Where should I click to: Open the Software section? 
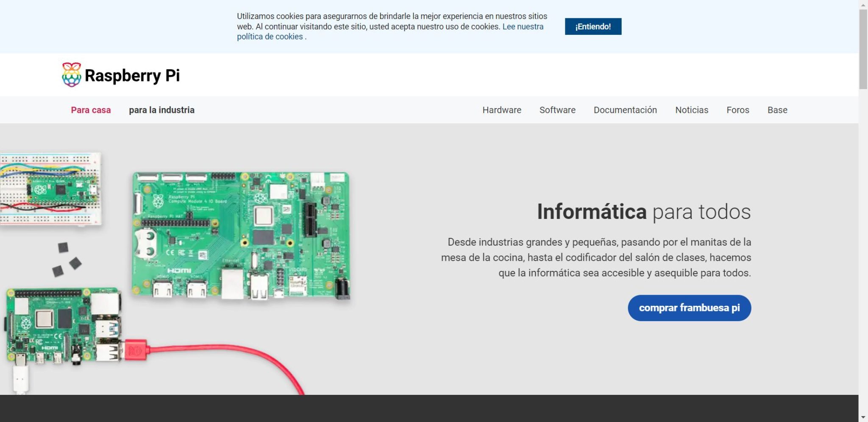coord(557,110)
